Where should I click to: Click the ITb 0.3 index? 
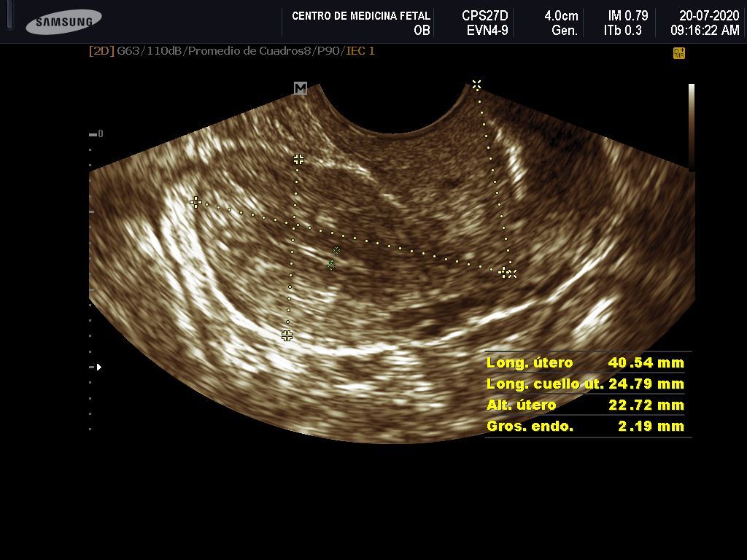point(623,31)
